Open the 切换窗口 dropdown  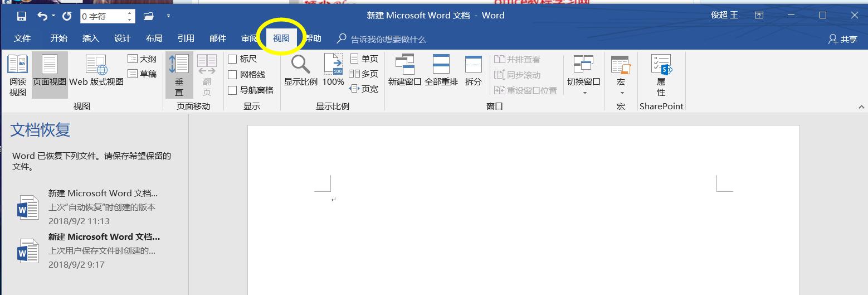(x=584, y=75)
